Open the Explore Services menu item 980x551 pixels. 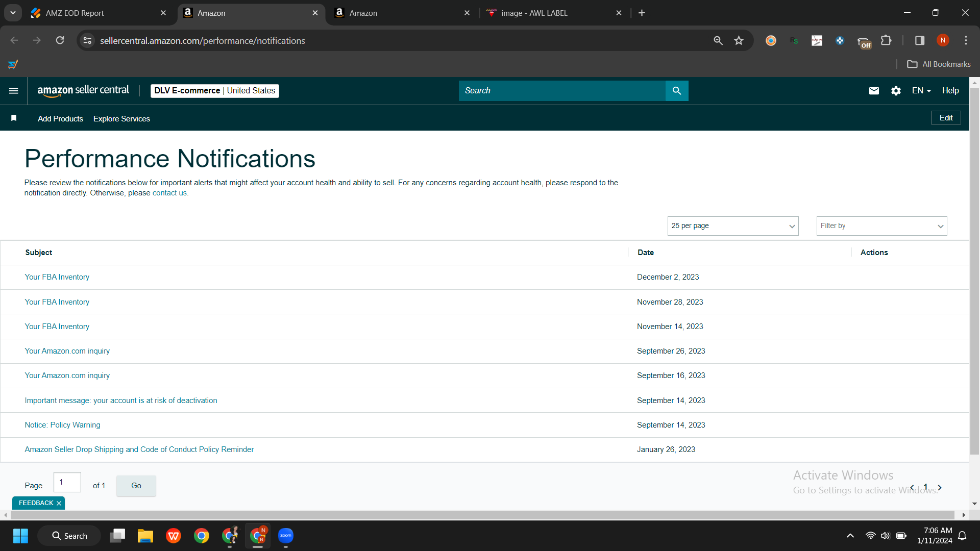coord(121,118)
